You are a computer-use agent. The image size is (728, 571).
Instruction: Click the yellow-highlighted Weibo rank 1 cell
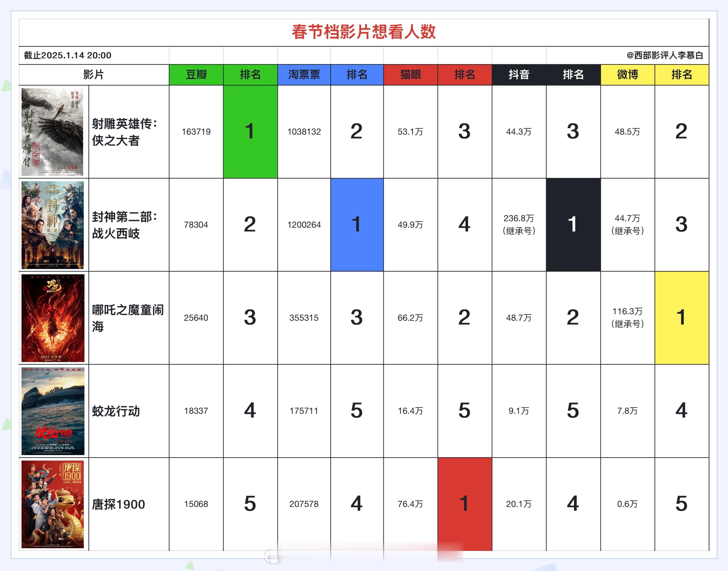[x=682, y=318]
